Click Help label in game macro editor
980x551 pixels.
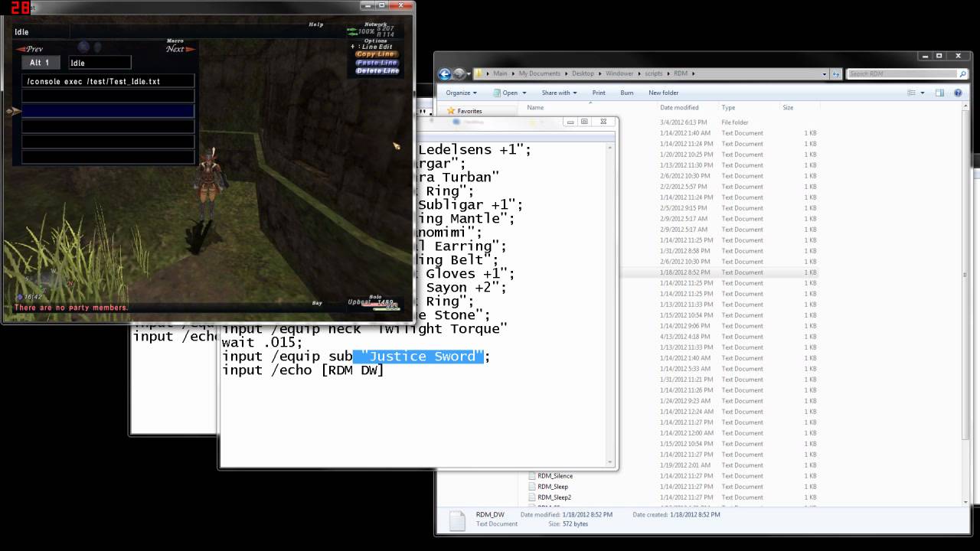(315, 24)
